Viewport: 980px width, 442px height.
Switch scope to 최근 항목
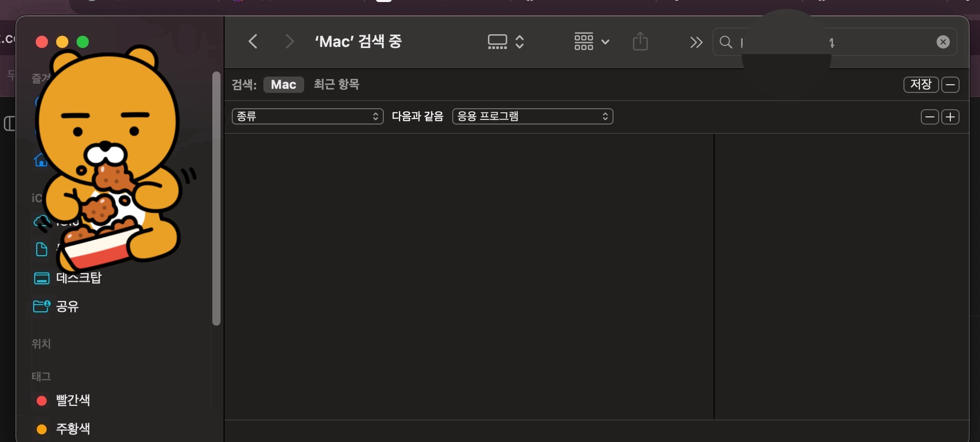(336, 84)
